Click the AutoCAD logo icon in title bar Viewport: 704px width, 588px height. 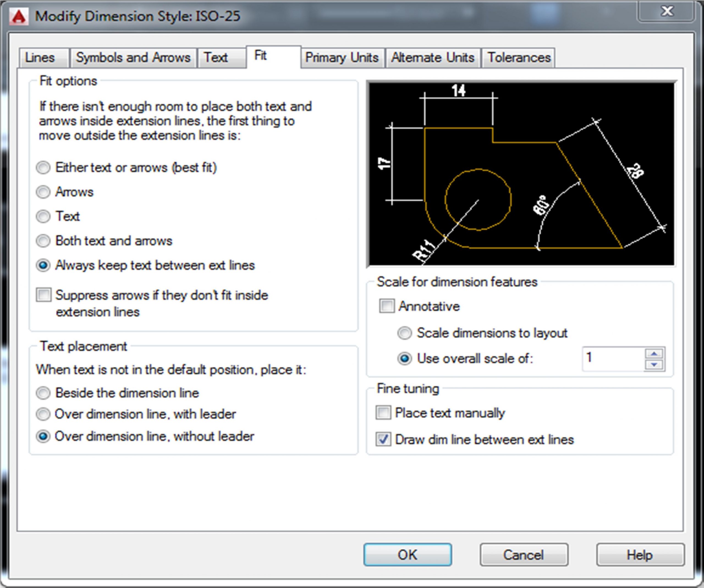click(18, 16)
